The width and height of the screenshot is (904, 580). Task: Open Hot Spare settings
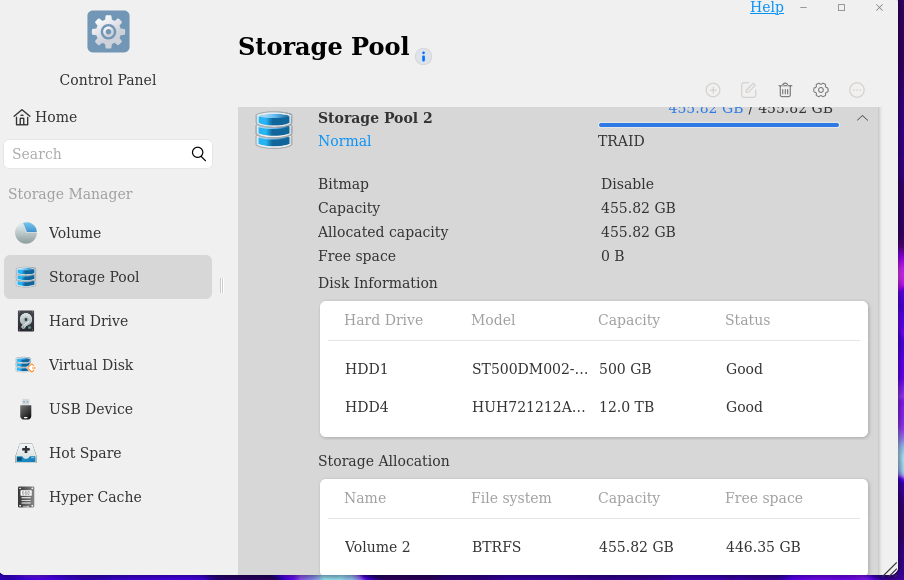108,453
